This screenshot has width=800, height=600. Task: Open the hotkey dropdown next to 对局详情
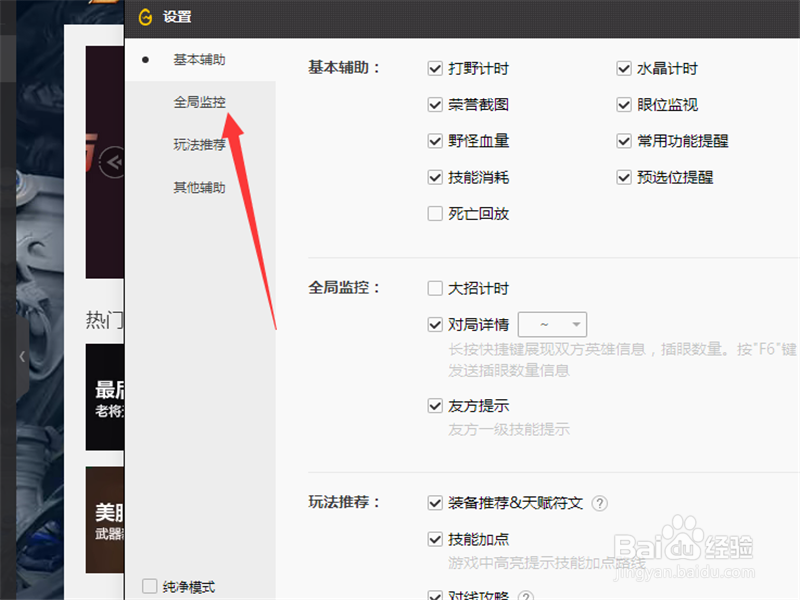pyautogui.click(x=552, y=323)
